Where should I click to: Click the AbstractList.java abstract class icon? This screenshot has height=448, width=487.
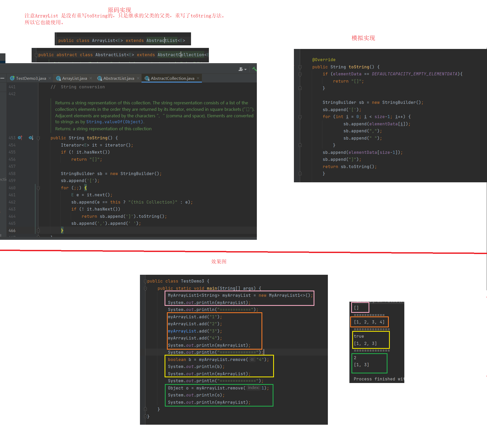point(99,78)
